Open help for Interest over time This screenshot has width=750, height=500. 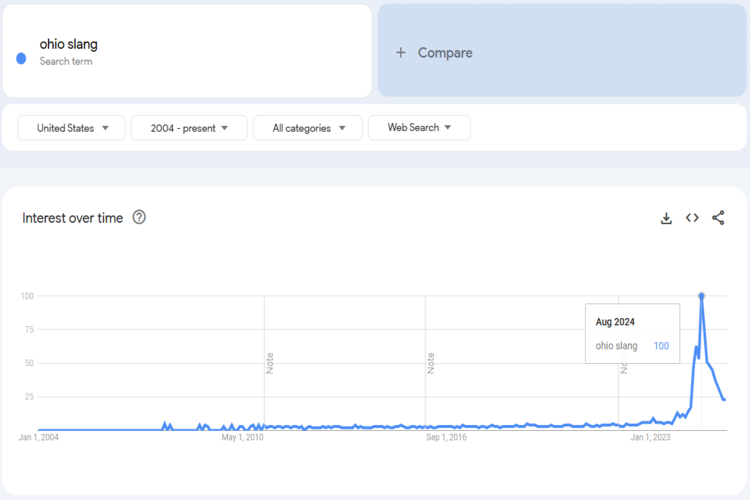pyautogui.click(x=139, y=217)
